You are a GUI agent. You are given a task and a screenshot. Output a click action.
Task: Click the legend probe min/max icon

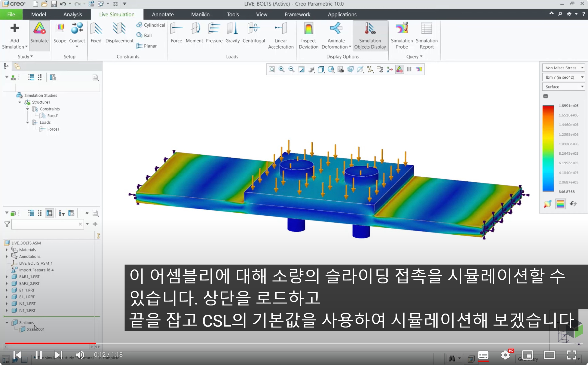547,204
